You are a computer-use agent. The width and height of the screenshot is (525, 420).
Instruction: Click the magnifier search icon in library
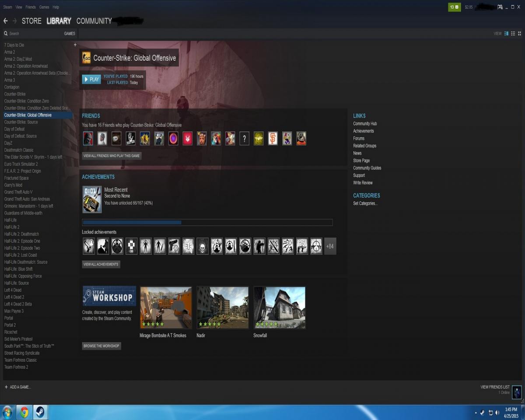(x=6, y=33)
